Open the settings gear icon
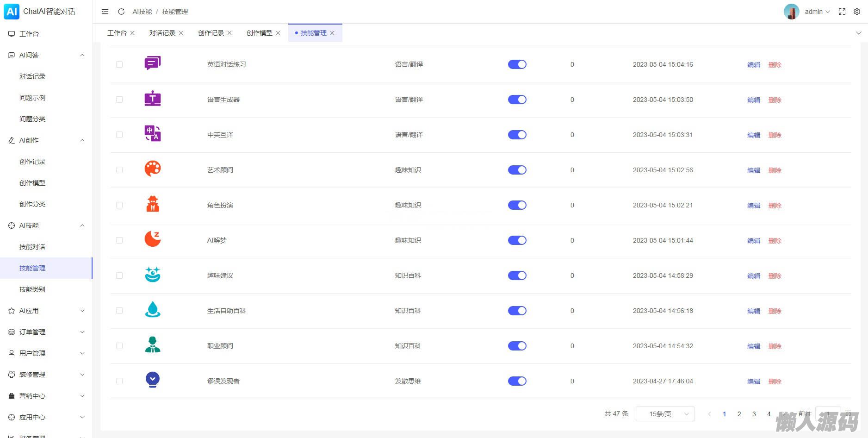The image size is (868, 438). (857, 12)
